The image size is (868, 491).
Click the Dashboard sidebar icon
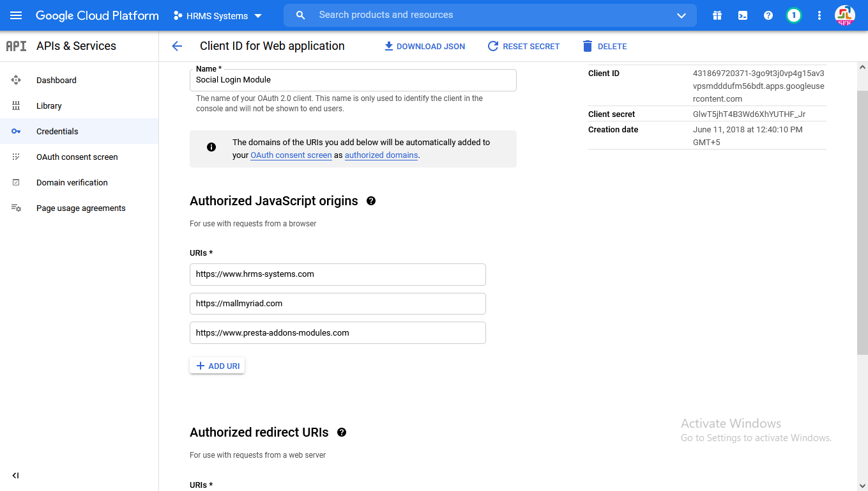(x=16, y=80)
